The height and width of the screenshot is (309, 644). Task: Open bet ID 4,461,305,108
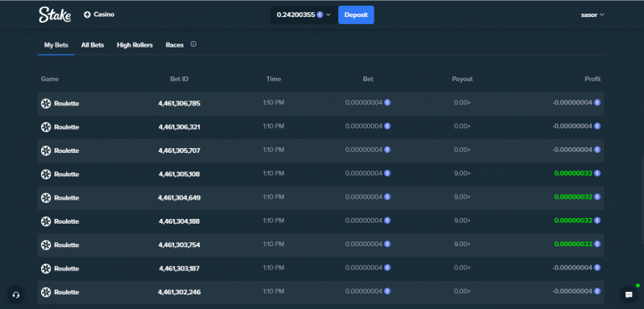[x=179, y=175]
